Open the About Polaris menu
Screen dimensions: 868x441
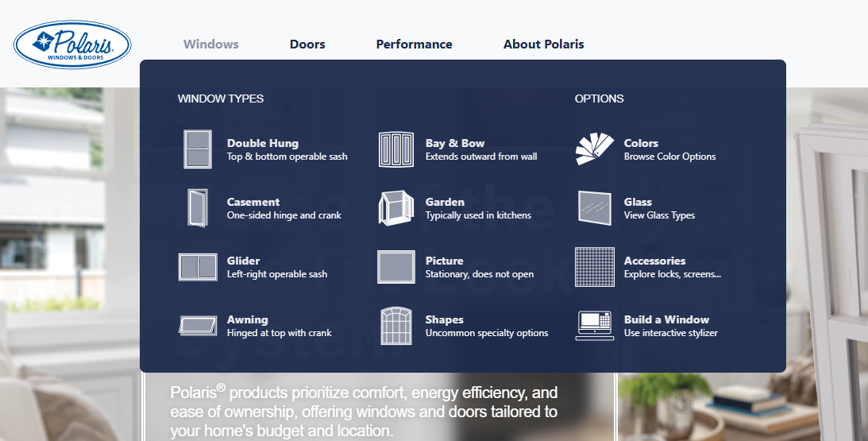[x=543, y=44]
